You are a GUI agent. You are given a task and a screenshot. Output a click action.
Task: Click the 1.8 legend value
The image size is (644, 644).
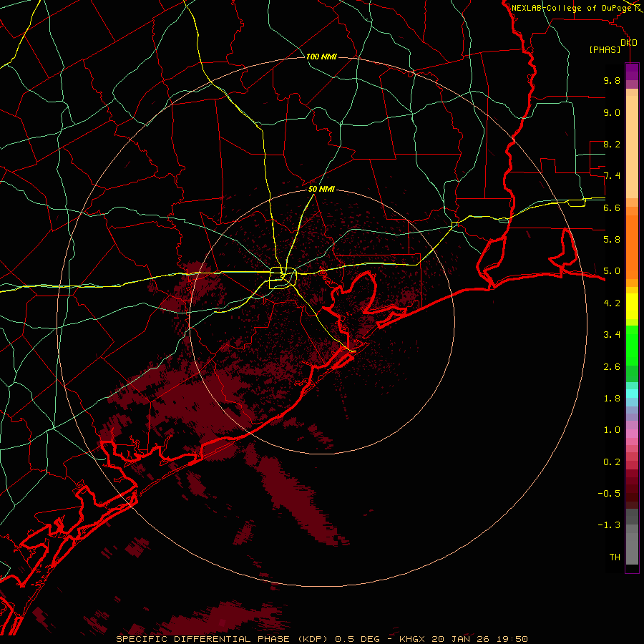(612, 399)
